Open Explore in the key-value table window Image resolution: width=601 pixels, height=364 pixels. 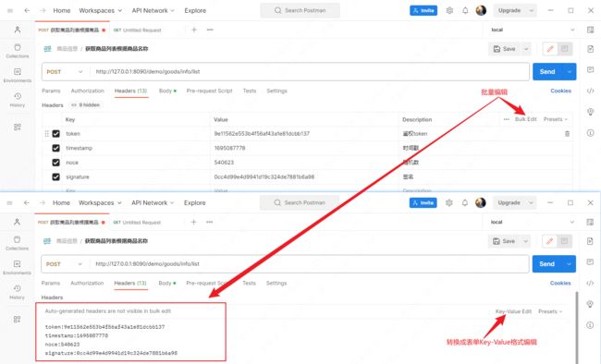tap(195, 11)
